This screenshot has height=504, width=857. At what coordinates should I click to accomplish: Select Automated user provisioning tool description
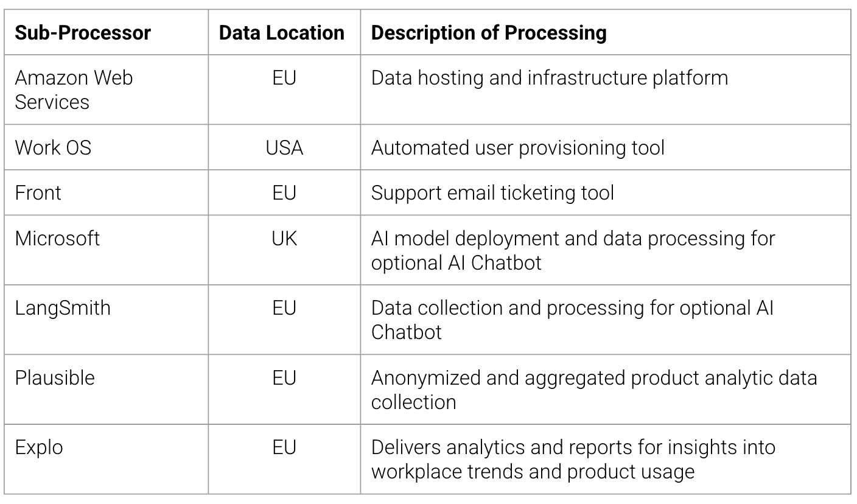click(517, 148)
